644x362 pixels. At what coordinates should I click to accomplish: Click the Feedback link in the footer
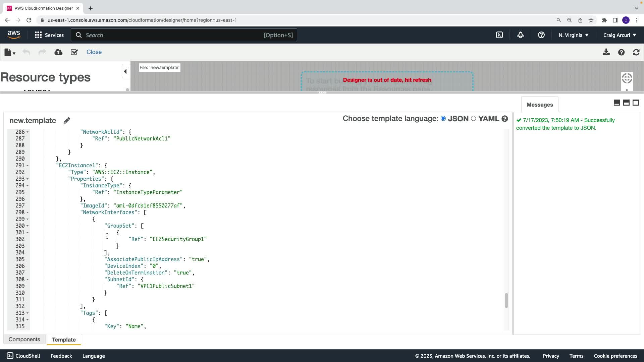click(61, 356)
